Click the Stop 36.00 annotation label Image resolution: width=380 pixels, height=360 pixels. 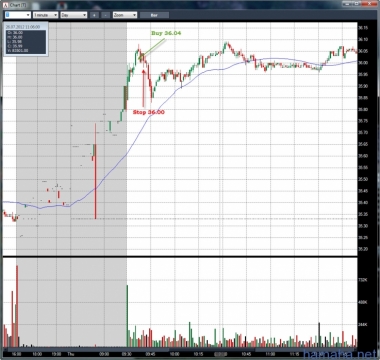click(x=149, y=112)
